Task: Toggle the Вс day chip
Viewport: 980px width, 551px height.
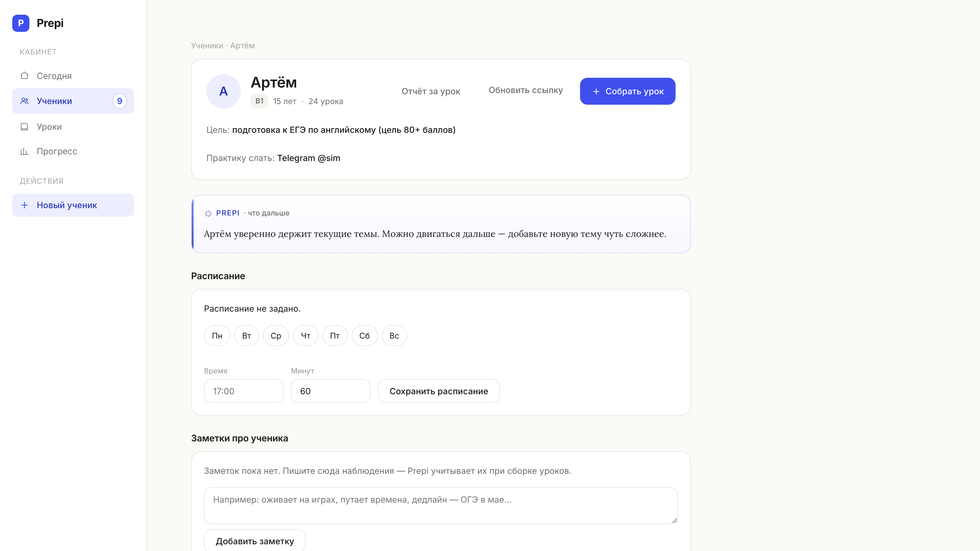Action: [394, 335]
